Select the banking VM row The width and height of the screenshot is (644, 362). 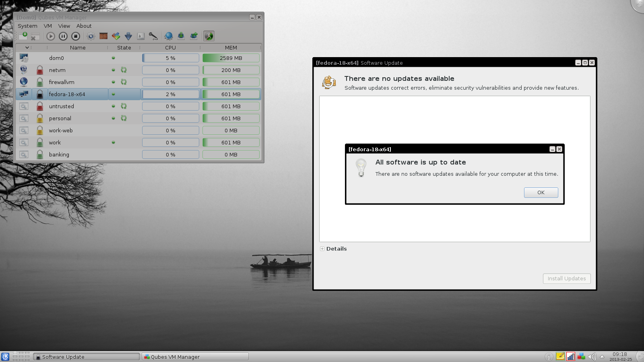point(59,154)
